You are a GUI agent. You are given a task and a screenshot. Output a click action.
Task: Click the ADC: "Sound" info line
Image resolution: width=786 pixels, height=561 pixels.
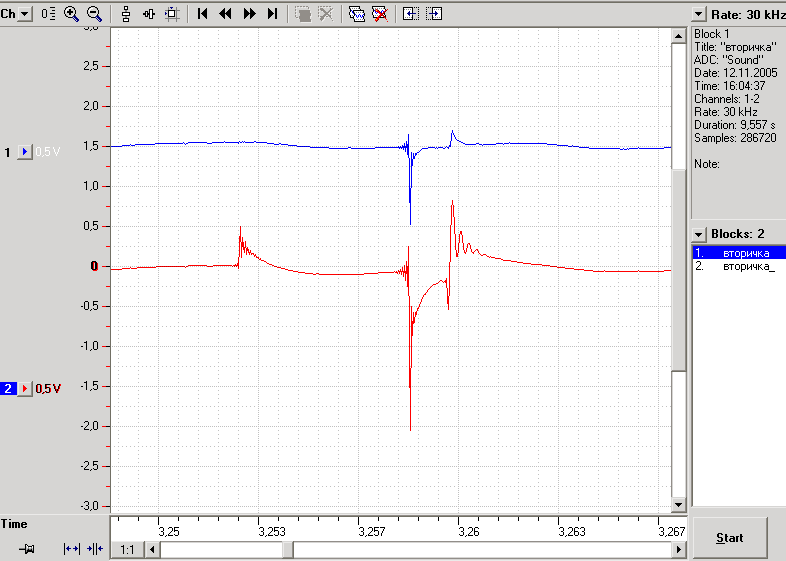[x=729, y=60]
